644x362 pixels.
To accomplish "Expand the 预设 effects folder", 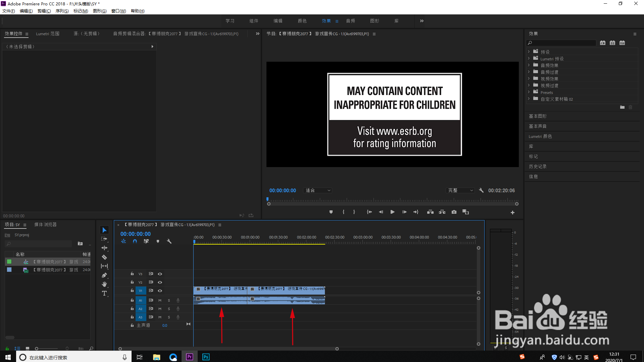I will click(529, 52).
